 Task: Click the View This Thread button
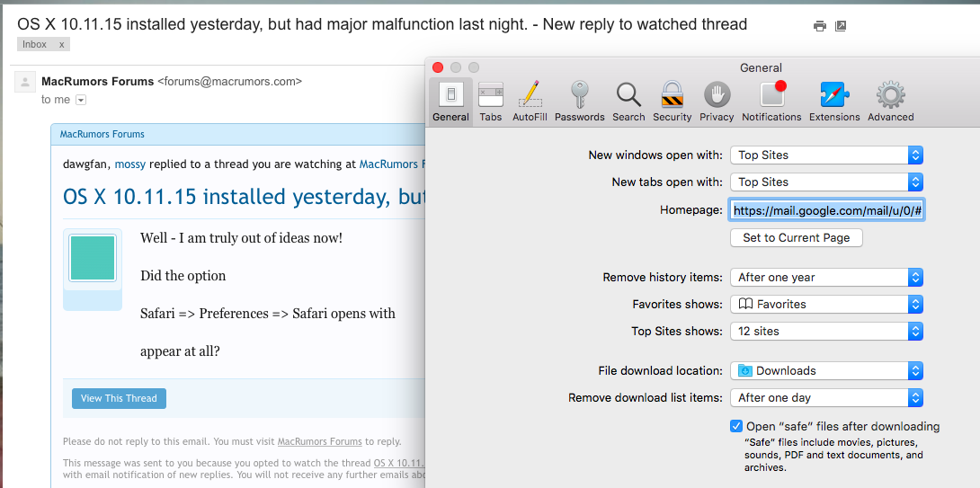(119, 398)
